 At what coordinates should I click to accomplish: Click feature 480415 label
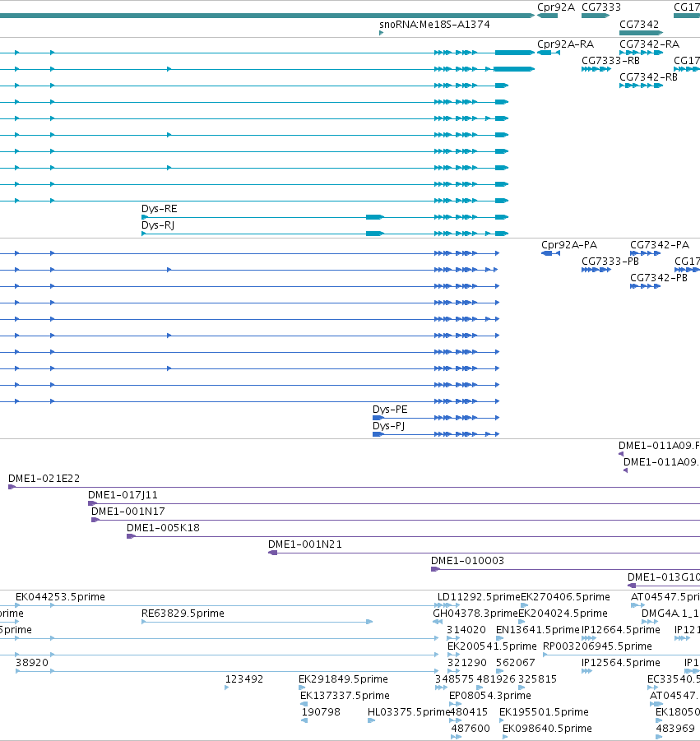coord(468,712)
